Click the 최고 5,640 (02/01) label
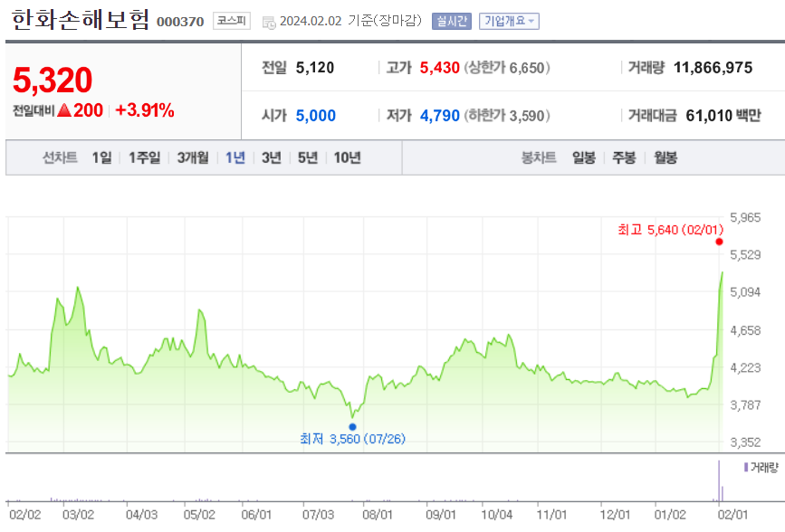The height and width of the screenshot is (532, 785). [670, 230]
